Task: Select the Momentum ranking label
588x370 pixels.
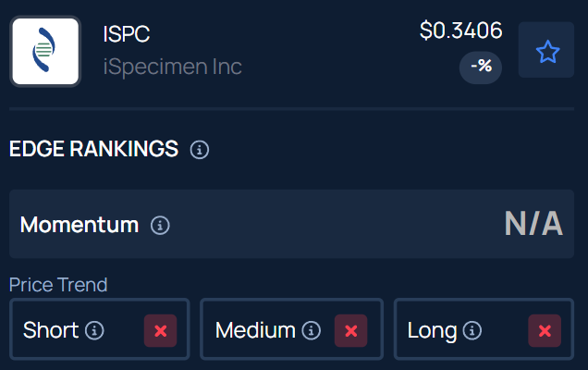Action: (x=80, y=225)
